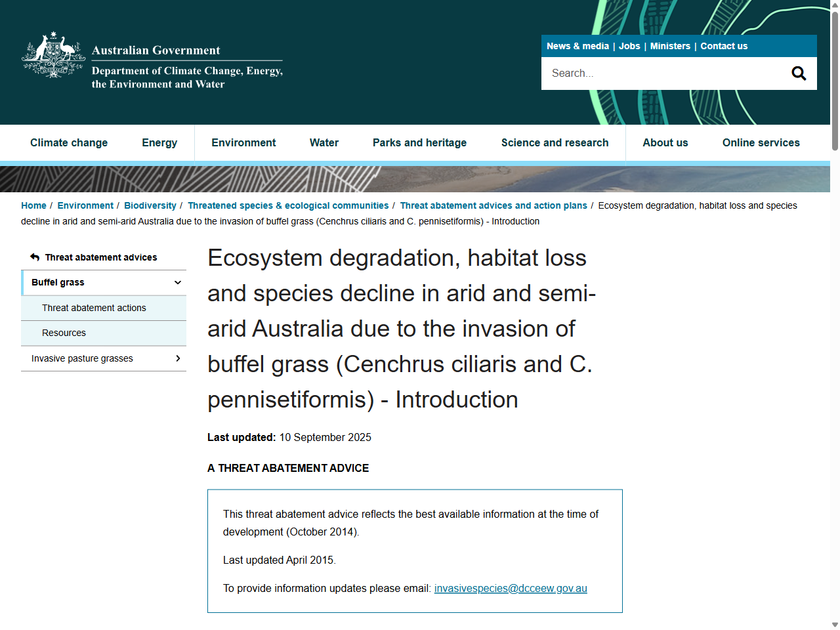840x630 pixels.
Task: Click into the Search input field
Action: pos(663,73)
